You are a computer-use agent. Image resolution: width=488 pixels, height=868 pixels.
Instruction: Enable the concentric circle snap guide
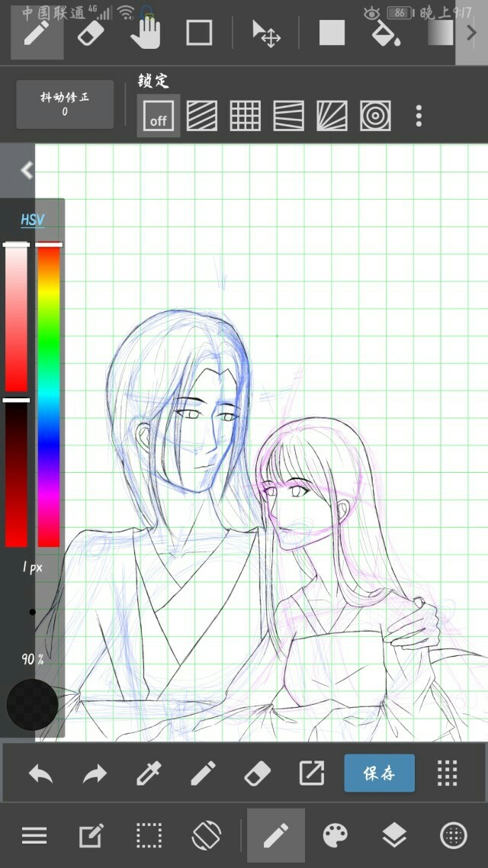(375, 116)
